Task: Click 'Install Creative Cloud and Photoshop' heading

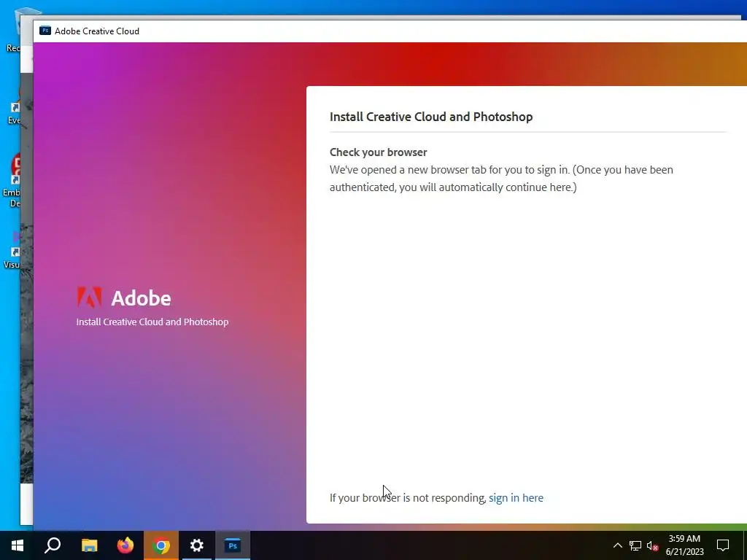Action: tap(431, 117)
